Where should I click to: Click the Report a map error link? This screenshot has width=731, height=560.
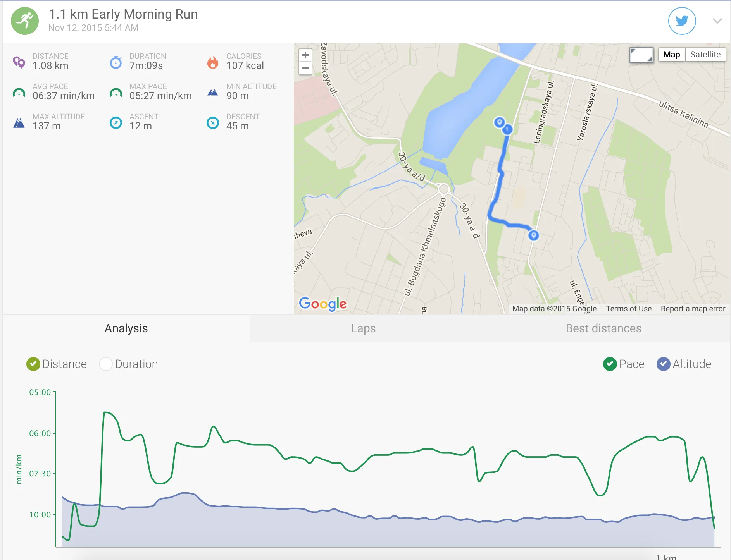point(693,309)
